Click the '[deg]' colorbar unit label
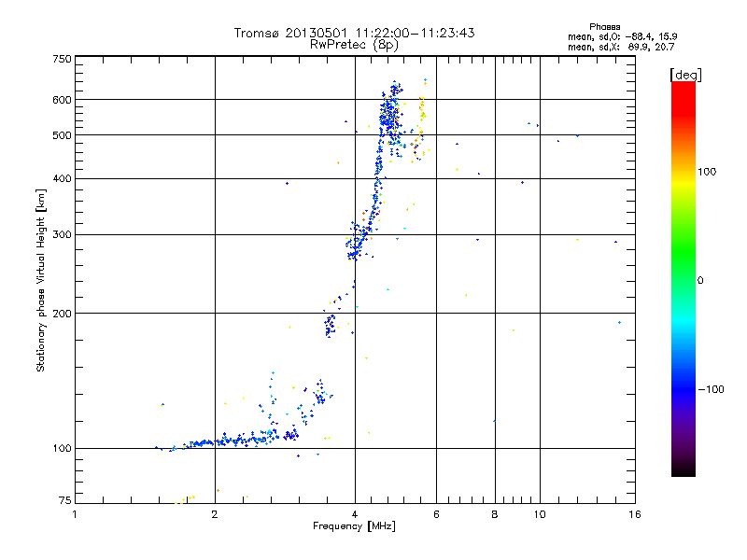This screenshot has width=747, height=560. [x=685, y=75]
